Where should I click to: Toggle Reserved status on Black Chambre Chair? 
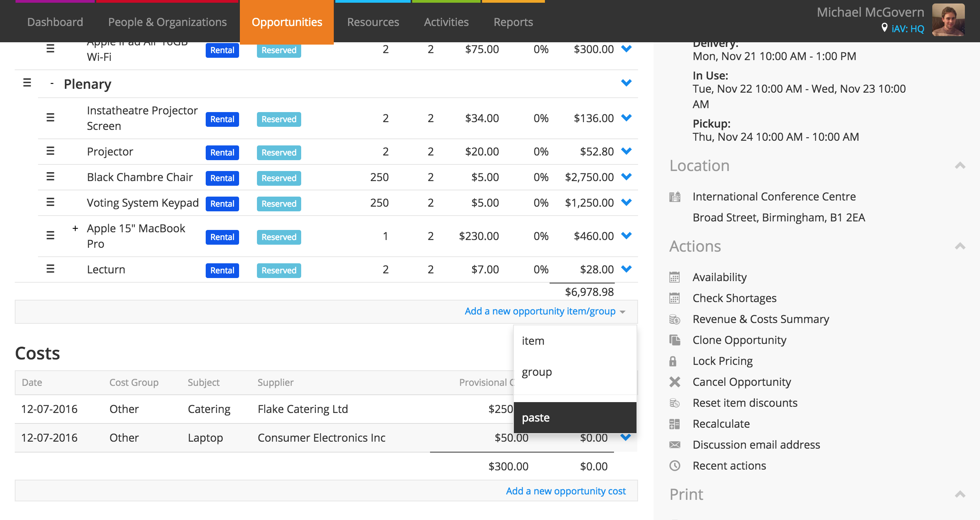[279, 178]
